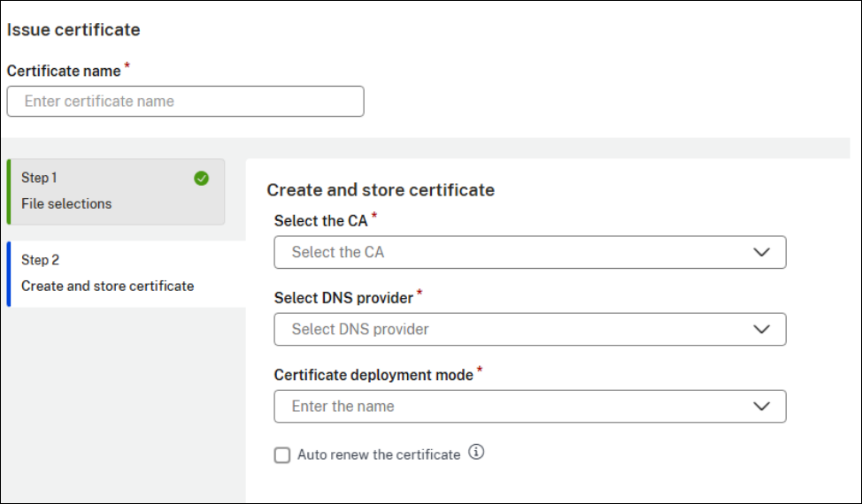Focus the Enter certificate name input field
The height and width of the screenshot is (504, 862).
185,101
